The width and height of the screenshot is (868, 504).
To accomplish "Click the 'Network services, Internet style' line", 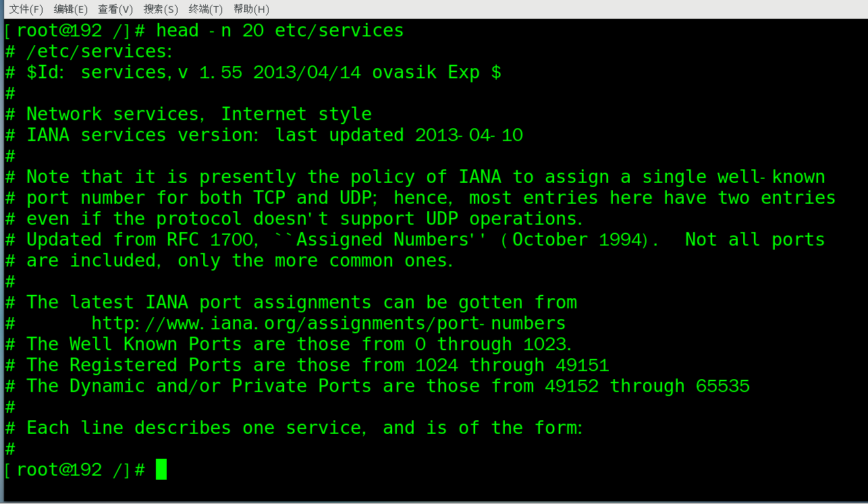I will pyautogui.click(x=198, y=114).
